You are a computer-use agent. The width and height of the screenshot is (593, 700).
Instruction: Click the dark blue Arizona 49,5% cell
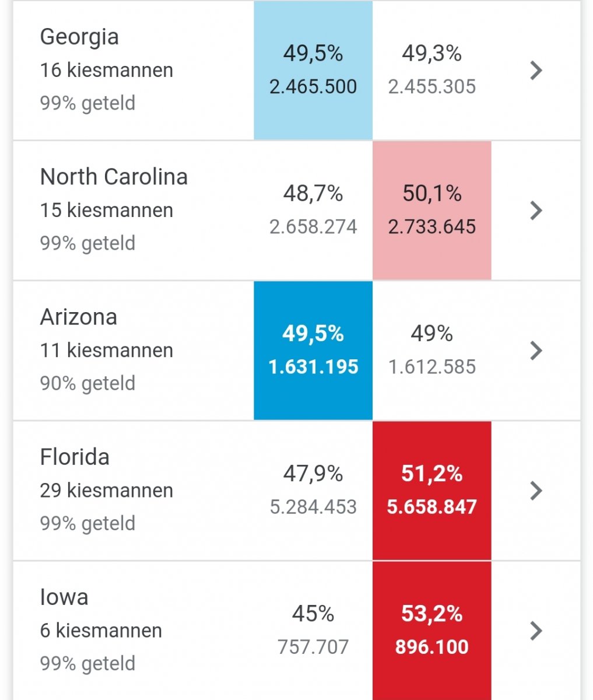coord(313,350)
